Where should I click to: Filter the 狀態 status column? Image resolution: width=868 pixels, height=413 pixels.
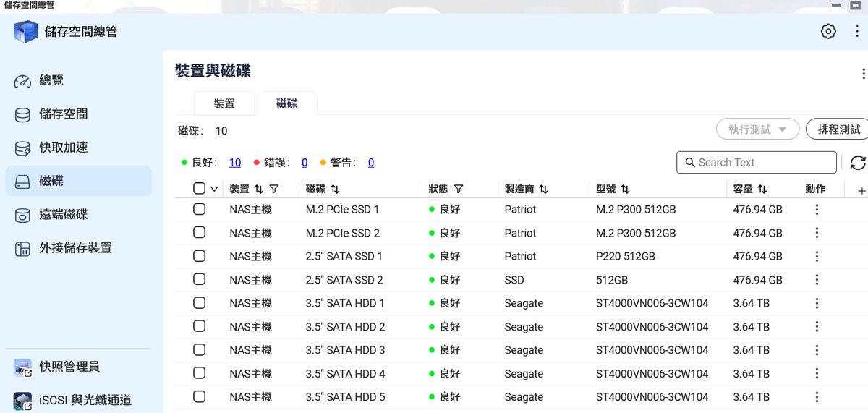(x=459, y=189)
